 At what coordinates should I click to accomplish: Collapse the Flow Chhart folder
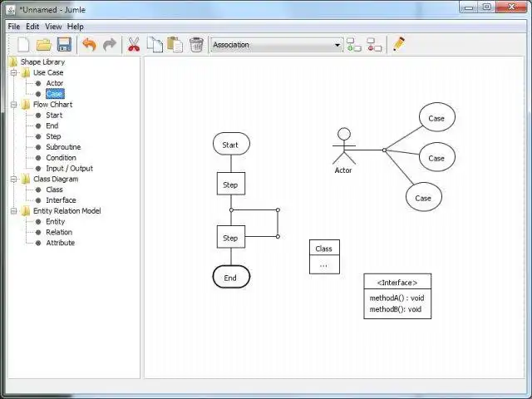tap(13, 105)
